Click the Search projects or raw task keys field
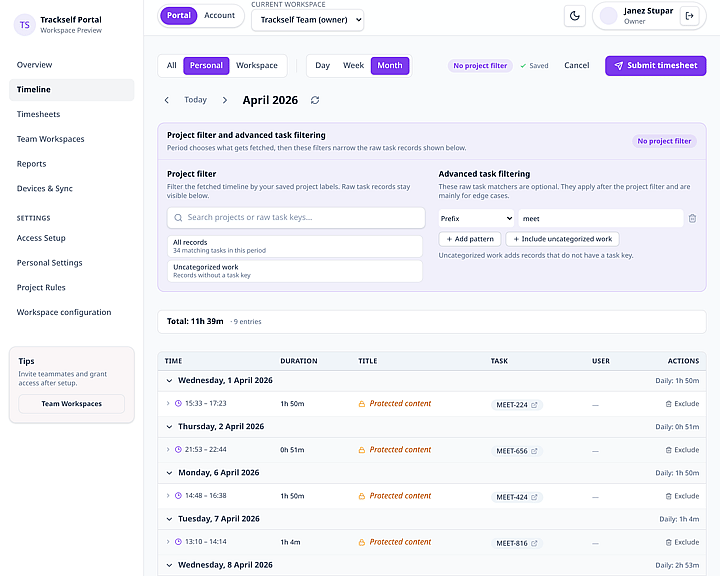The image size is (720, 576). pyautogui.click(x=296, y=218)
